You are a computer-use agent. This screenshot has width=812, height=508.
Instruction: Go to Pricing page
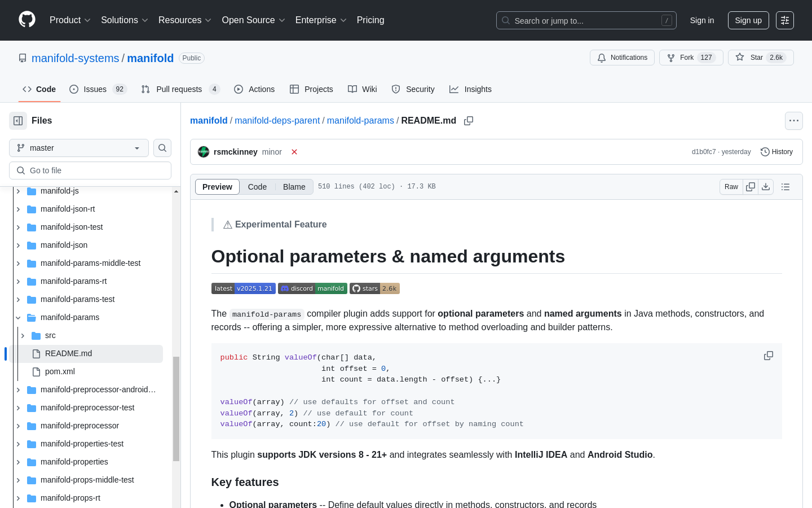coord(370,20)
